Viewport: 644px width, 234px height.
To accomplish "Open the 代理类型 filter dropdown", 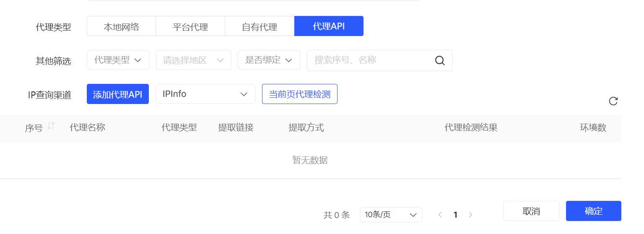I will (x=118, y=60).
